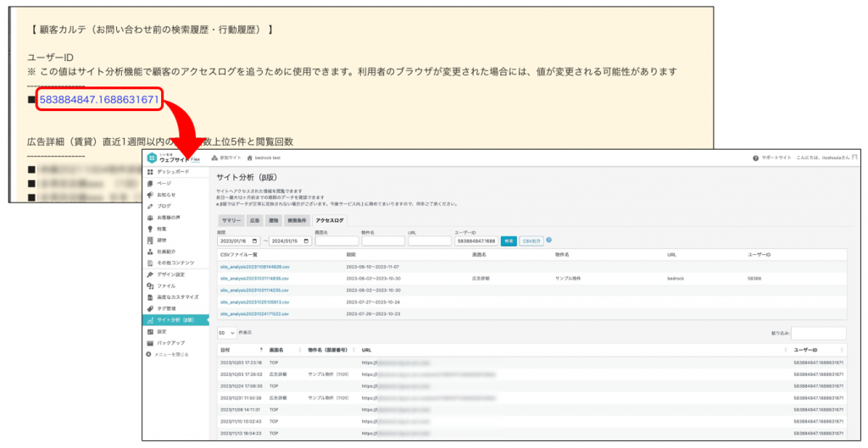
Task: Click the blue help icon beside CSV出力
Action: pyautogui.click(x=549, y=241)
